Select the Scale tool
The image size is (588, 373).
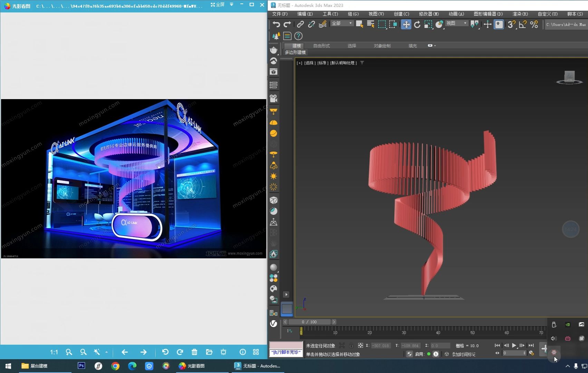click(428, 24)
